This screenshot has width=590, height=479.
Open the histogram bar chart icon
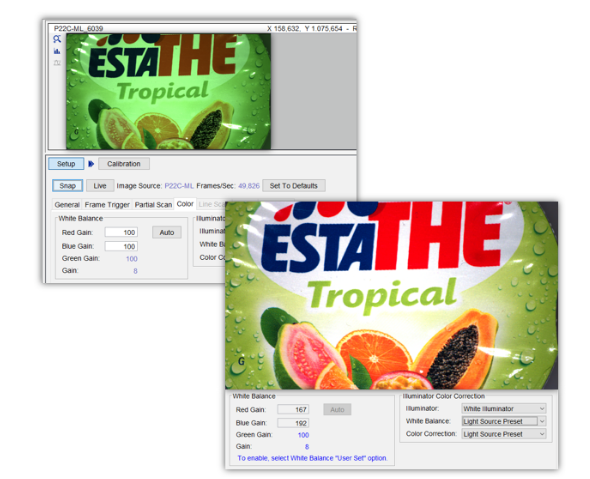[x=57, y=51]
